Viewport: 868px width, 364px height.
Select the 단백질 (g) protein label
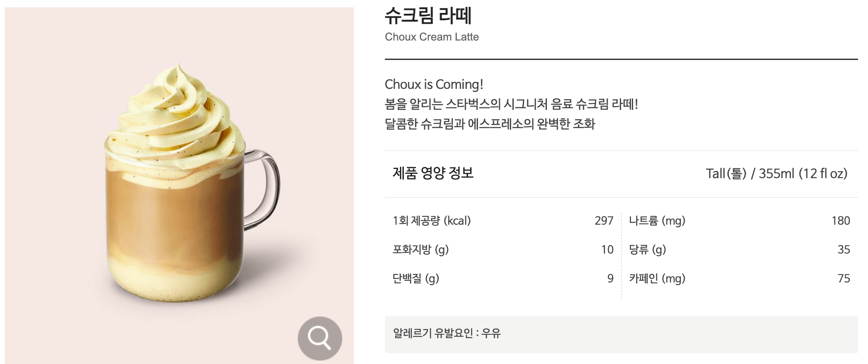416,279
